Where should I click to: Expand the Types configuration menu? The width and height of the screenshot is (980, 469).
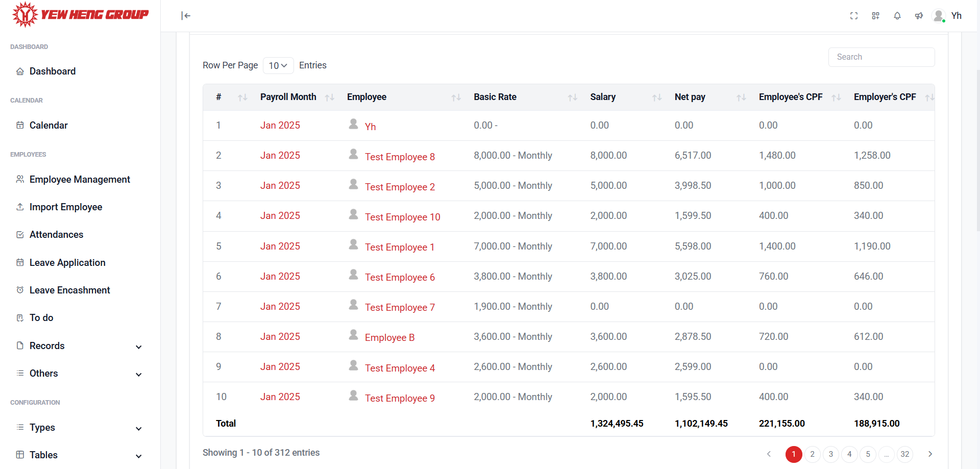pos(79,428)
